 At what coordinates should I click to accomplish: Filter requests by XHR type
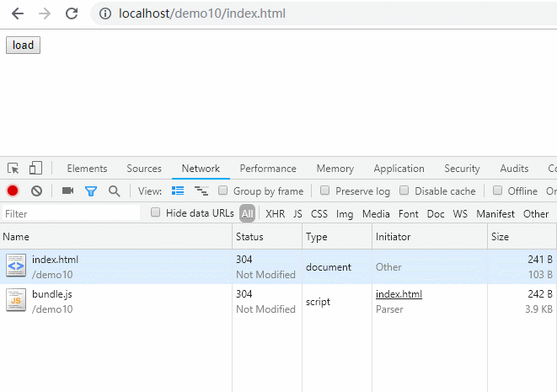[x=276, y=214]
